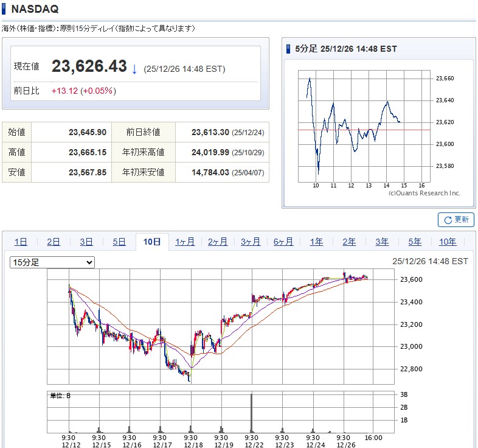Open the 15分足 interval dropdown

(x=52, y=262)
